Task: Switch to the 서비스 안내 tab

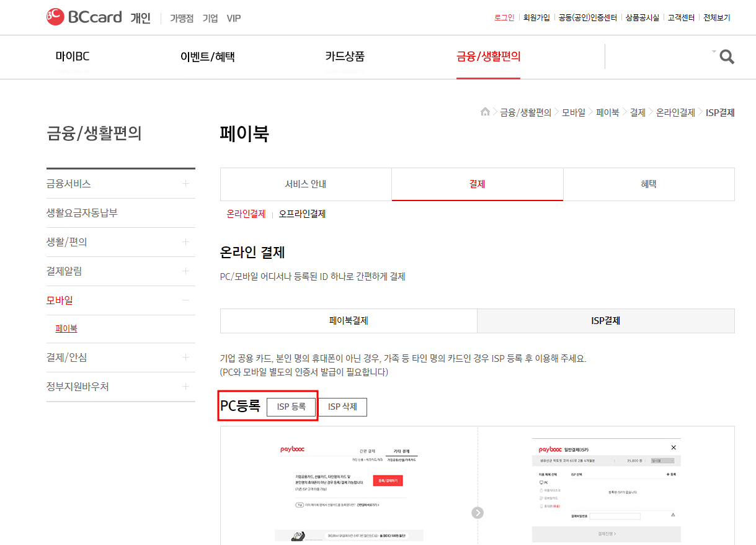Action: pyautogui.click(x=306, y=184)
